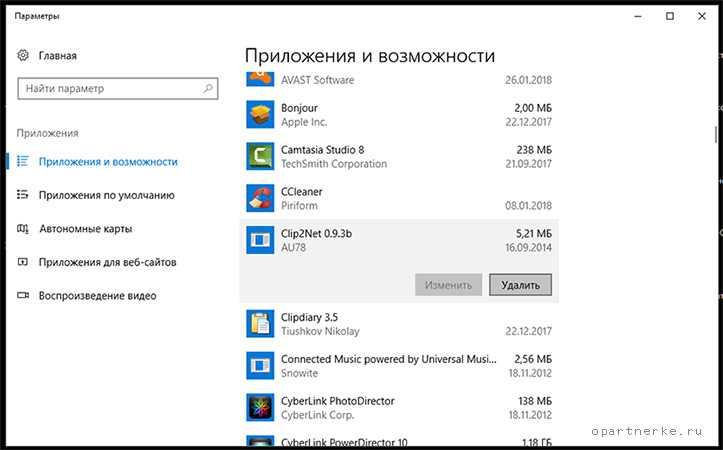Click the Connected Music app icon

click(260, 366)
